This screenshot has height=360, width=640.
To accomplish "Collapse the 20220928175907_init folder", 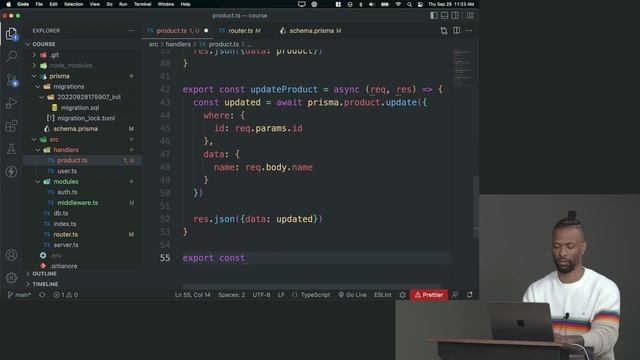I will (89, 97).
